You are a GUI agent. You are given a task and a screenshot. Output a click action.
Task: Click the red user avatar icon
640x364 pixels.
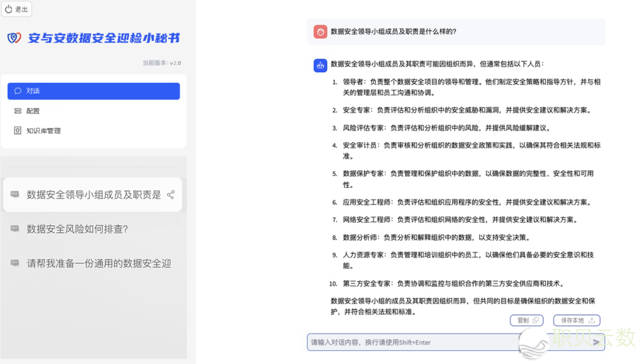tap(320, 32)
